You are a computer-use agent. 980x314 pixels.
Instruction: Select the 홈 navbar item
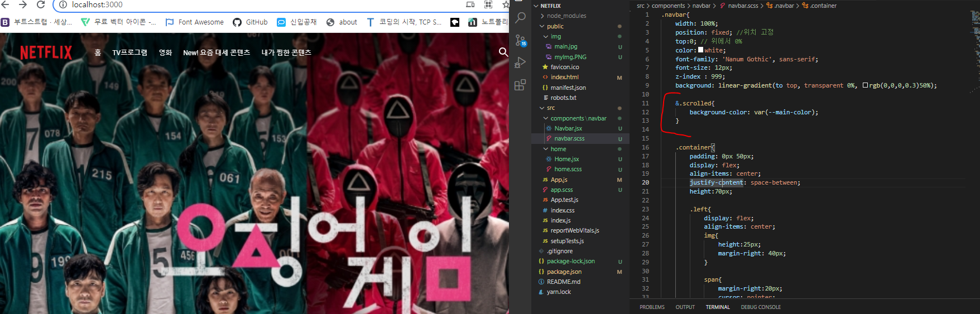tap(98, 52)
